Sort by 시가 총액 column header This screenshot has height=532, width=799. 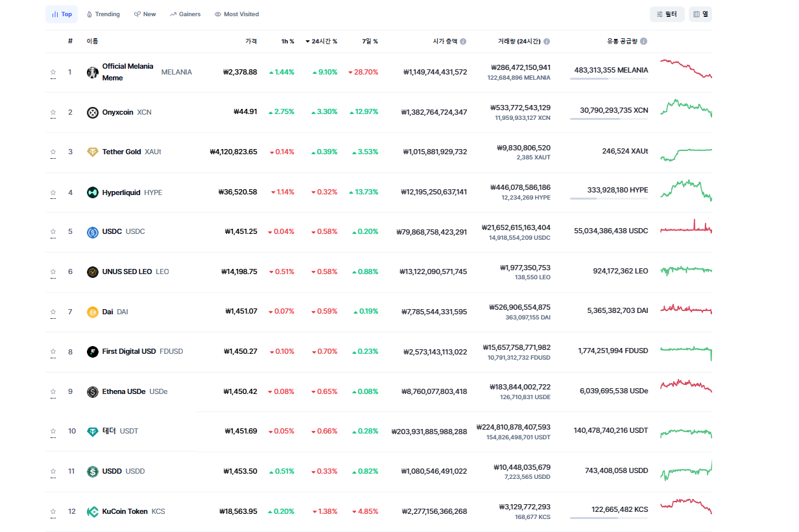pos(445,41)
